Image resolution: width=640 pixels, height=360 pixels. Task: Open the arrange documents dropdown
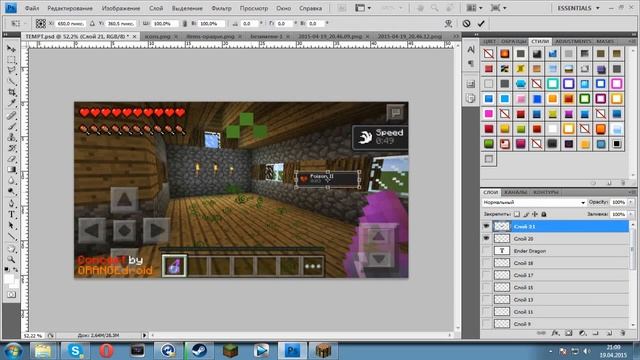(475, 8)
